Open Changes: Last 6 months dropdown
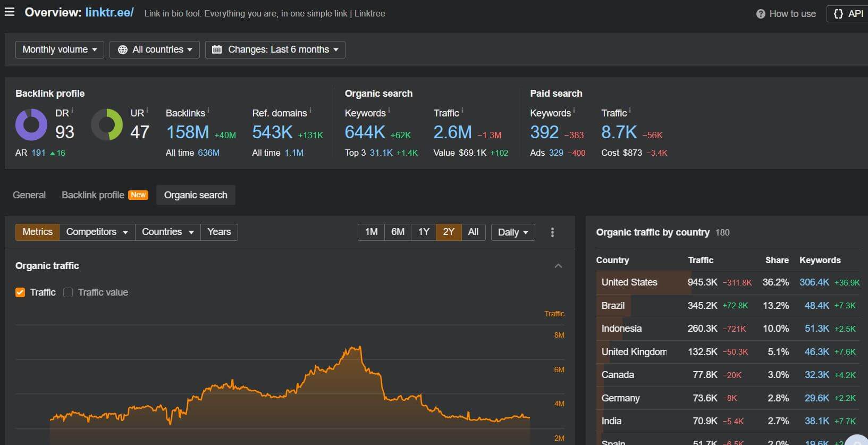The width and height of the screenshot is (868, 445). pos(275,49)
